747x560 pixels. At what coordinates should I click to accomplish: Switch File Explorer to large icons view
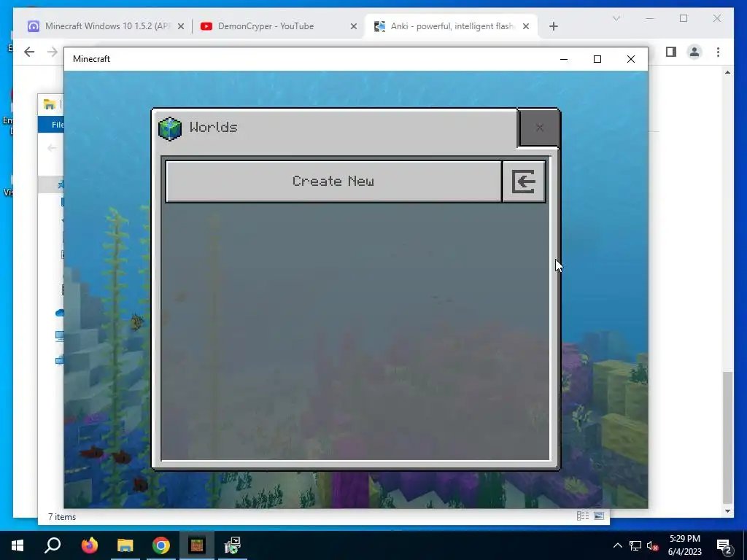[x=599, y=516]
